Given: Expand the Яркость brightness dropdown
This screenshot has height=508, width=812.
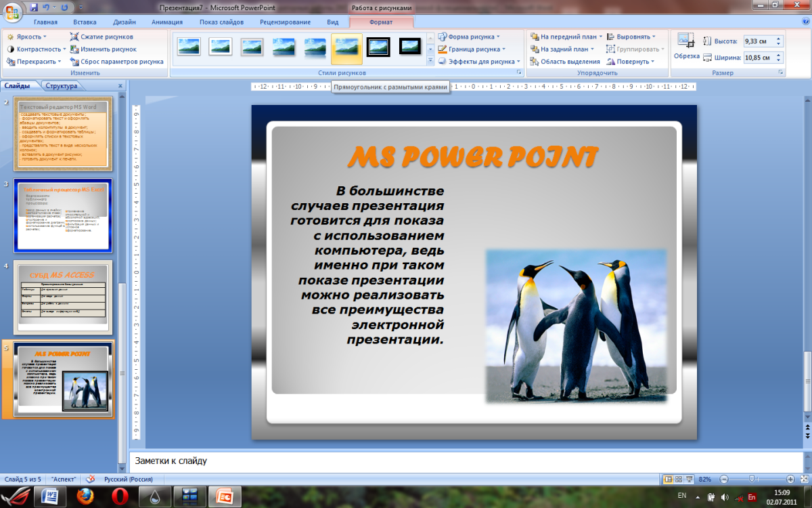Looking at the screenshot, I should tap(27, 37).
